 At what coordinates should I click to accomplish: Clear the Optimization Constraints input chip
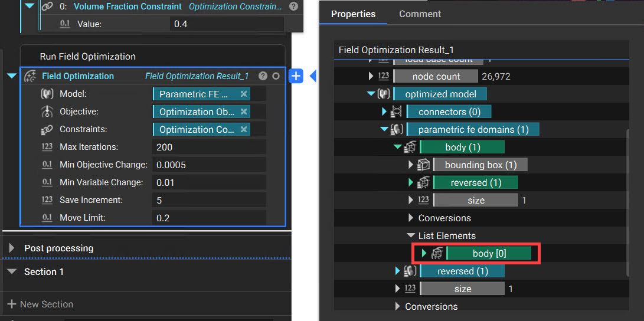244,129
